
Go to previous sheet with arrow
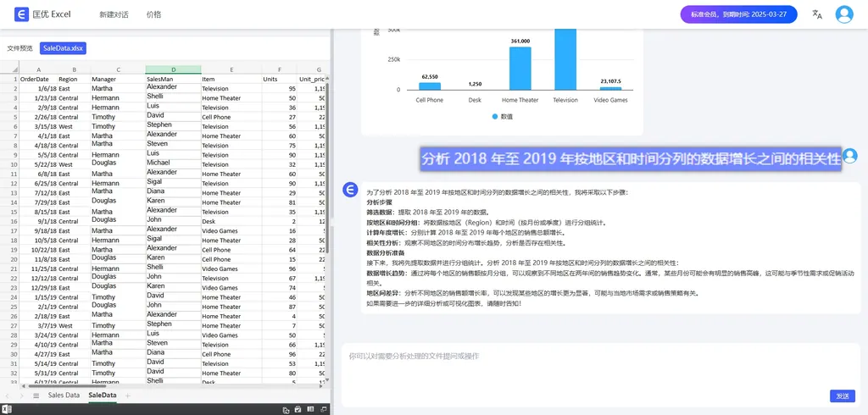click(8, 396)
